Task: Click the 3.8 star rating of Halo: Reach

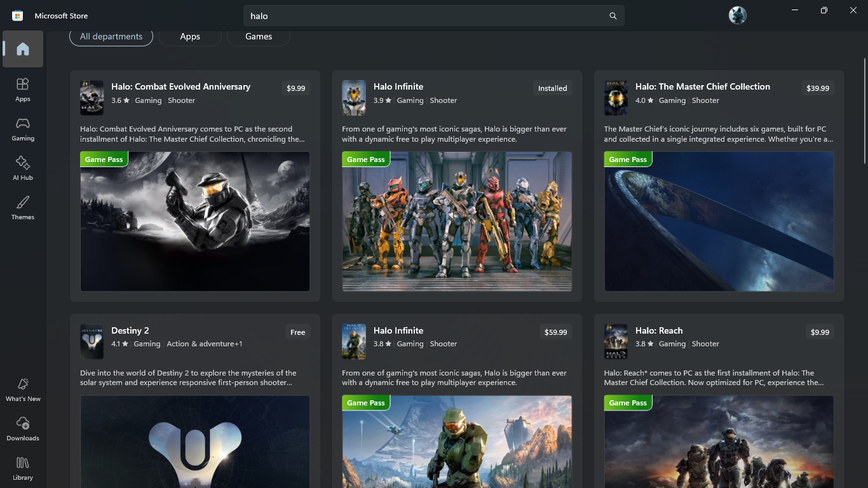Action: [x=644, y=344]
